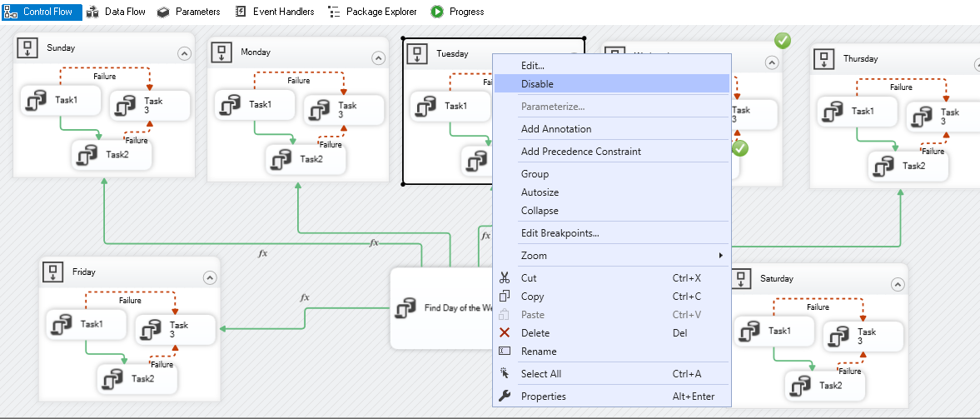
Task: Click Properties in the context menu
Action: point(543,397)
